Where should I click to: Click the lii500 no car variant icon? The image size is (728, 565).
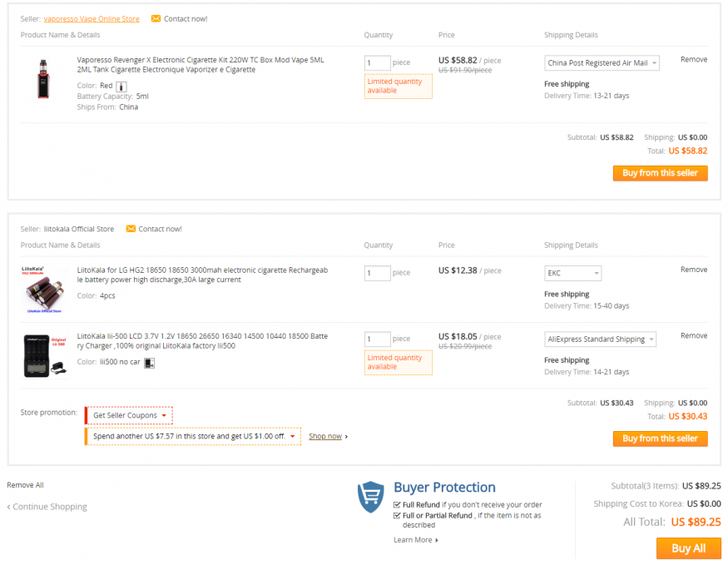coord(149,363)
